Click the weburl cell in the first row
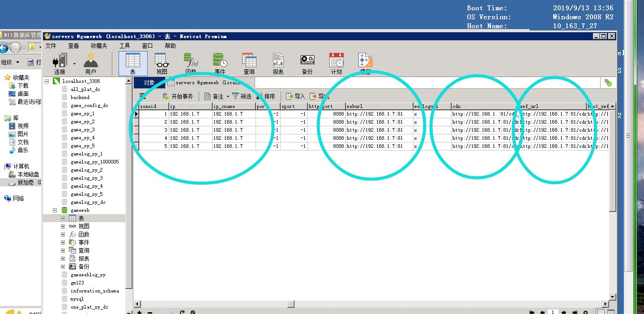The image size is (644, 314). click(378, 114)
